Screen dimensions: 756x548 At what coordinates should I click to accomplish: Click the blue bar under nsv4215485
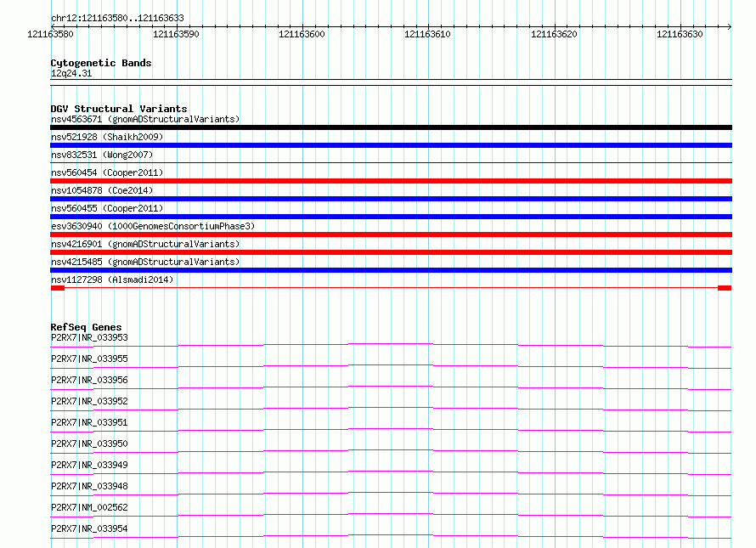391,270
